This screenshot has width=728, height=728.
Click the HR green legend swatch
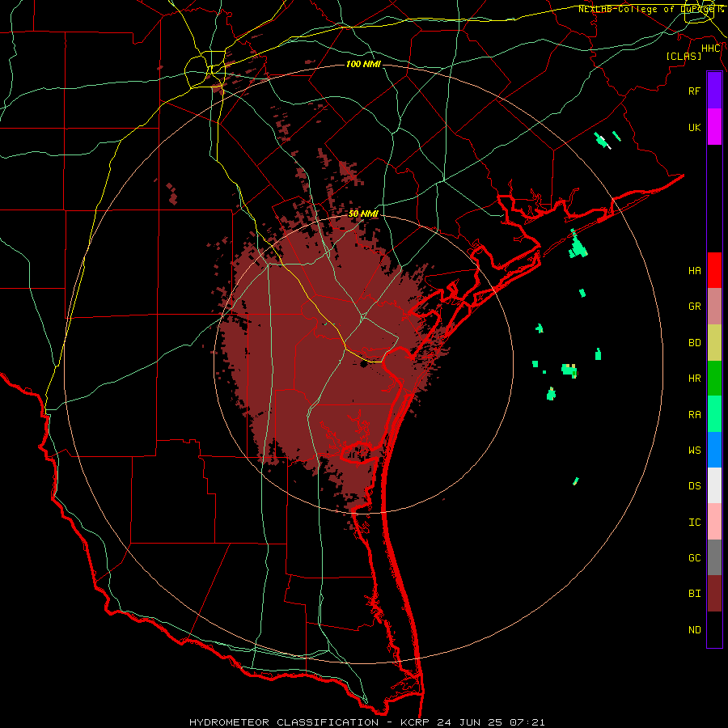[714, 379]
